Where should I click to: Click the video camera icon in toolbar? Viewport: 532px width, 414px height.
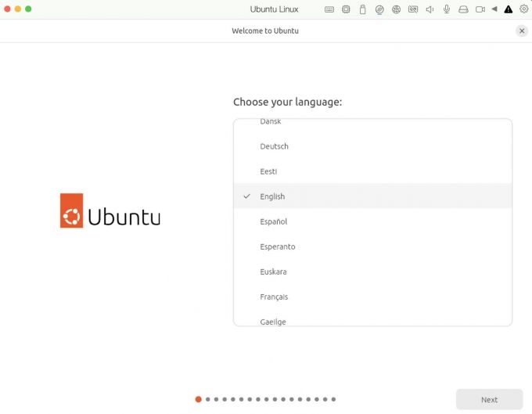tap(480, 9)
